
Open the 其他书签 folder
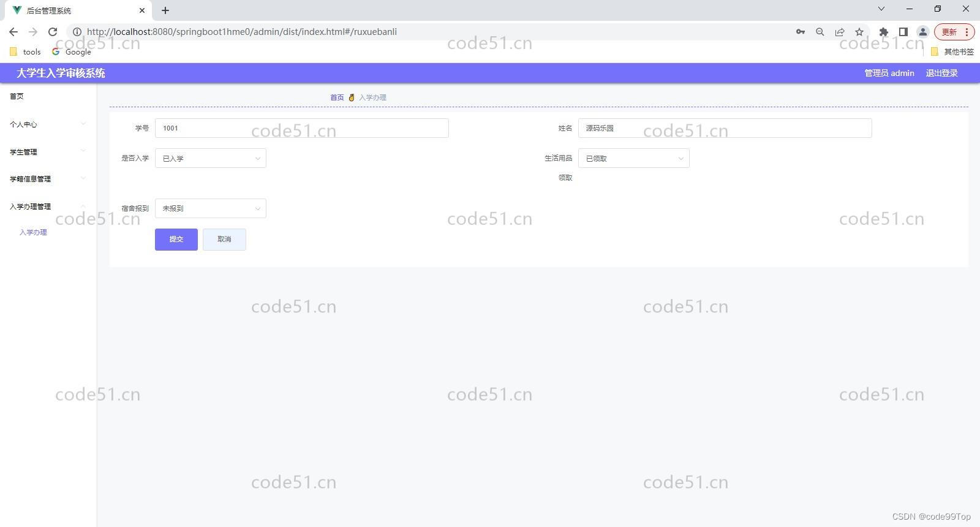(x=952, y=52)
